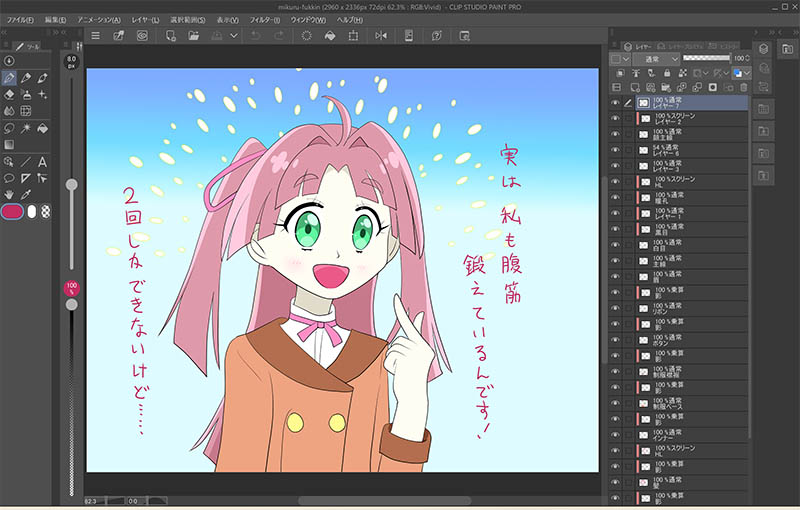Click the layer opacity slider bar
This screenshot has width=800, height=510.
(x=707, y=58)
